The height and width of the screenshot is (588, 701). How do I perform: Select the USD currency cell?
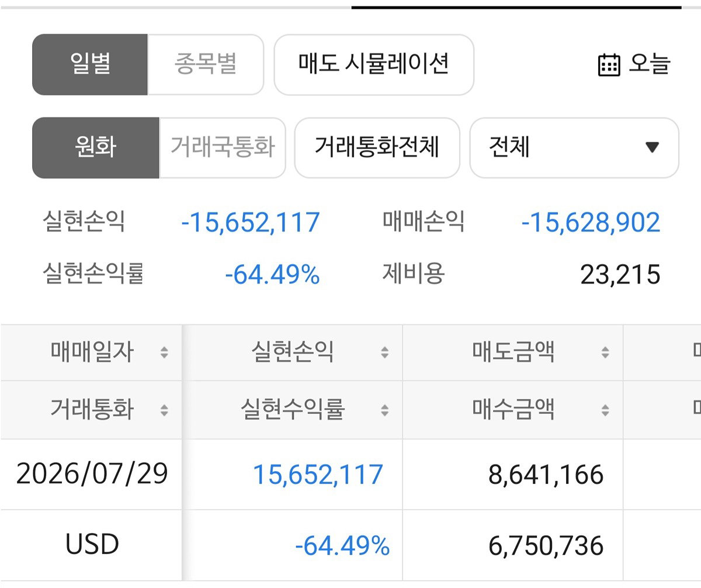(x=92, y=545)
